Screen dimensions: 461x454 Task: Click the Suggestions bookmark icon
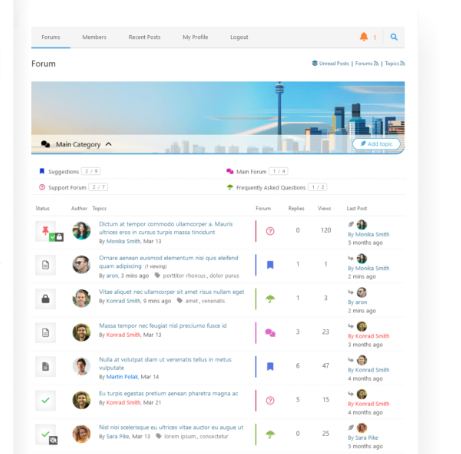point(42,171)
